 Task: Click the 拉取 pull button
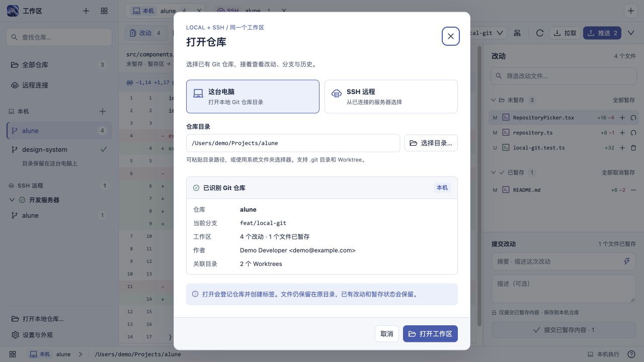click(565, 33)
